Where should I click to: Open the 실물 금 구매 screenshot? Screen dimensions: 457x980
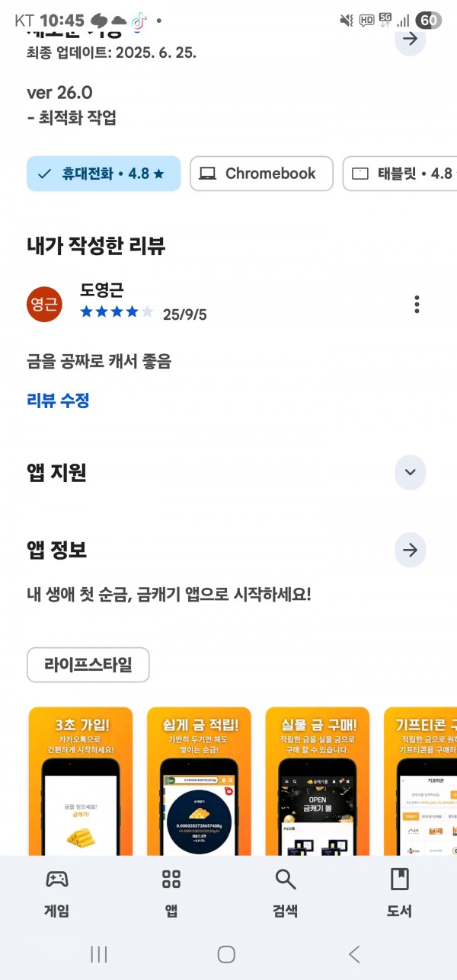coord(318,781)
